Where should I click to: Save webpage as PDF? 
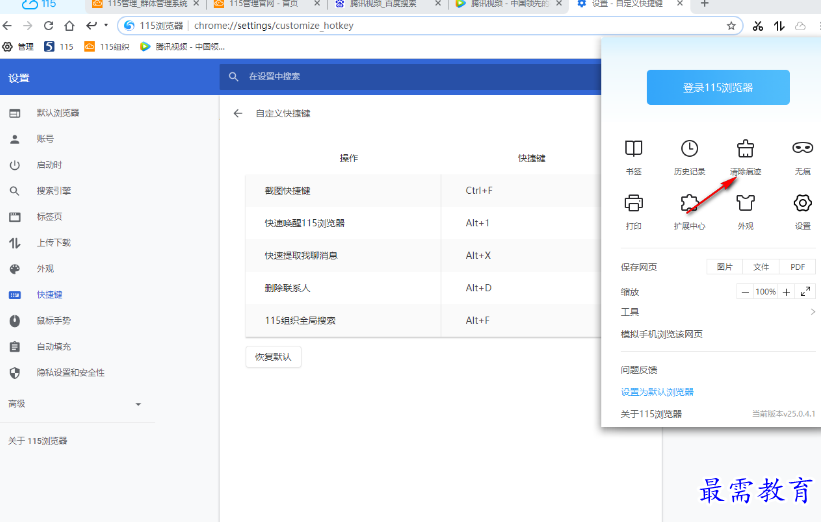point(797,267)
